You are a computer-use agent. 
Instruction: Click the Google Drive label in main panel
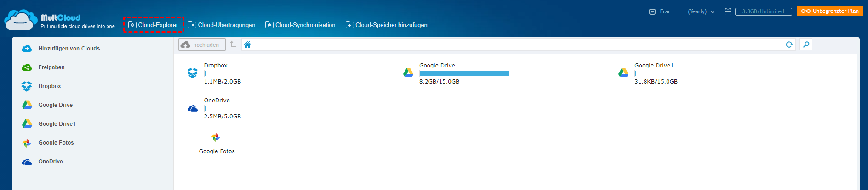437,66
